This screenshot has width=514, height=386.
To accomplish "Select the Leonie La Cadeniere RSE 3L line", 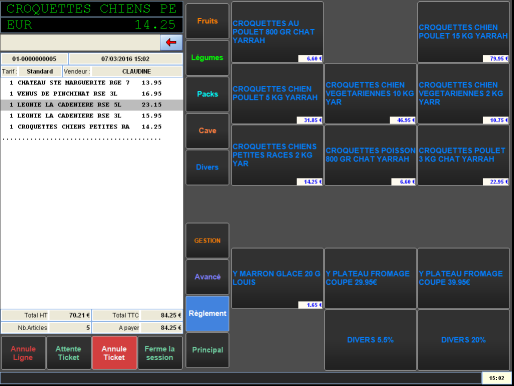I will click(92, 116).
